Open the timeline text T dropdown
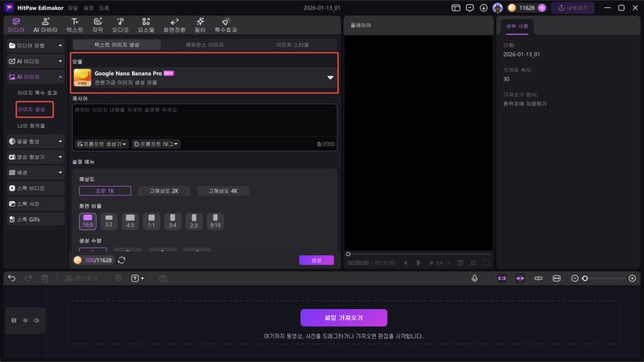 point(137,278)
